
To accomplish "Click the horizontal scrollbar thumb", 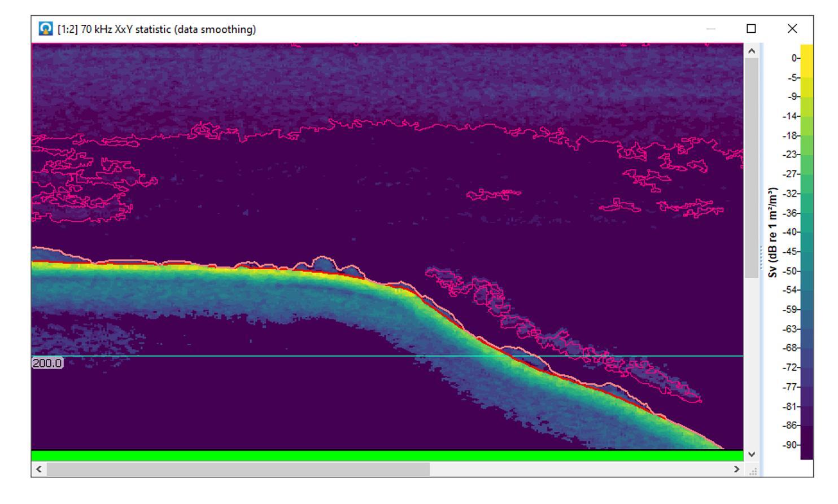I will (x=237, y=469).
